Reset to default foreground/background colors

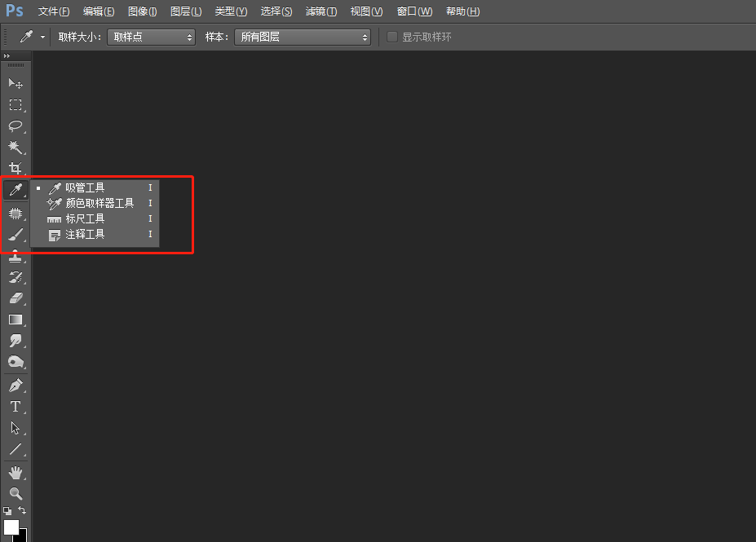[7, 511]
